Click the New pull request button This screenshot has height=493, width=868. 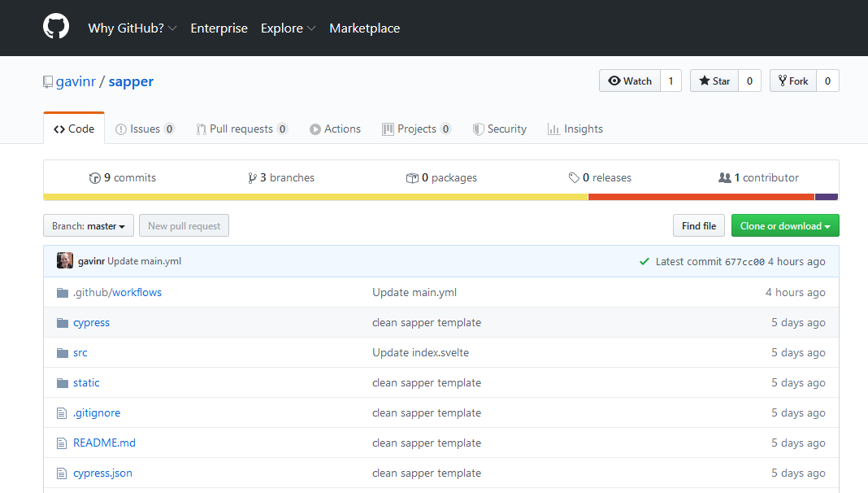[184, 225]
